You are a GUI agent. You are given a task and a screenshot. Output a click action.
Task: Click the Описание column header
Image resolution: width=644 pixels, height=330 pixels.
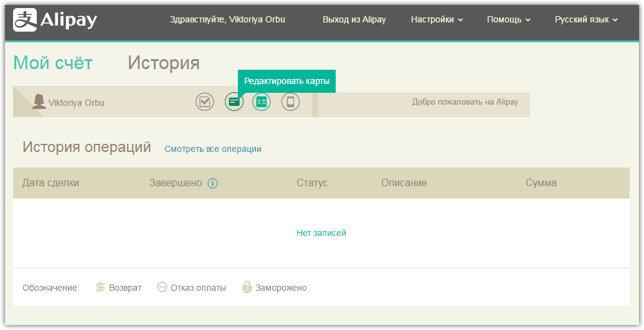pyautogui.click(x=404, y=182)
